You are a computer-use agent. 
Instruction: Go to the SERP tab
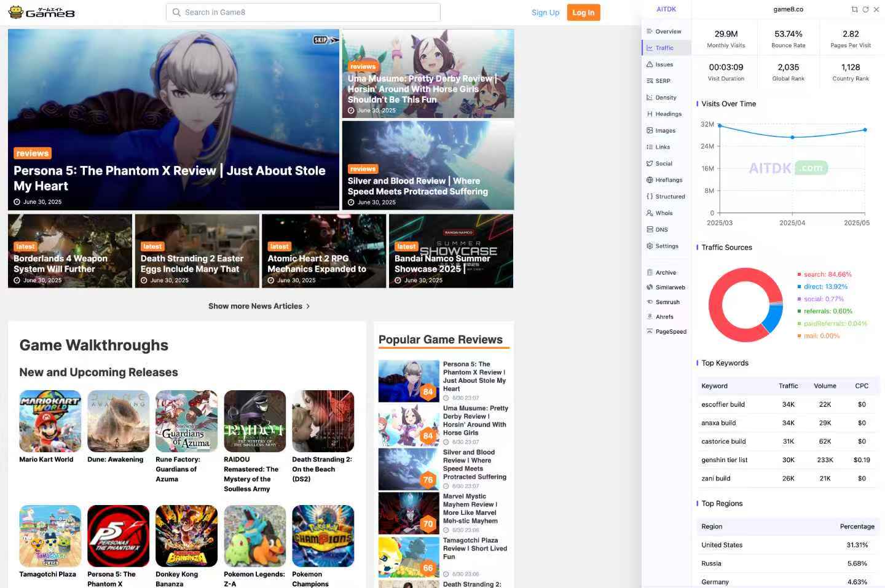coord(667,81)
